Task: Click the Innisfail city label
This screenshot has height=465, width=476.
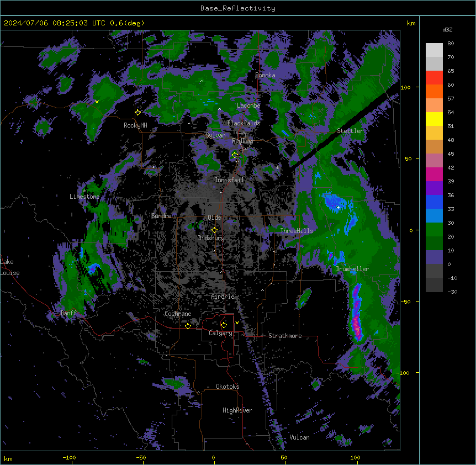Action: click(x=230, y=180)
